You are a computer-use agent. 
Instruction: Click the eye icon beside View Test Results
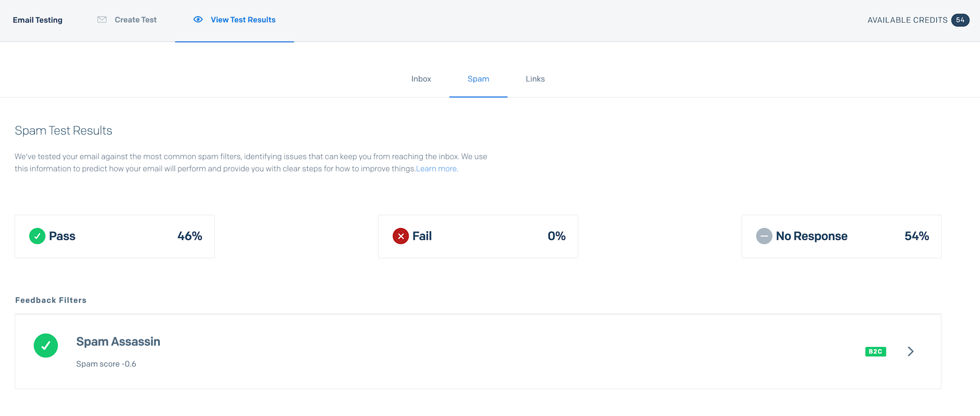[198, 20]
